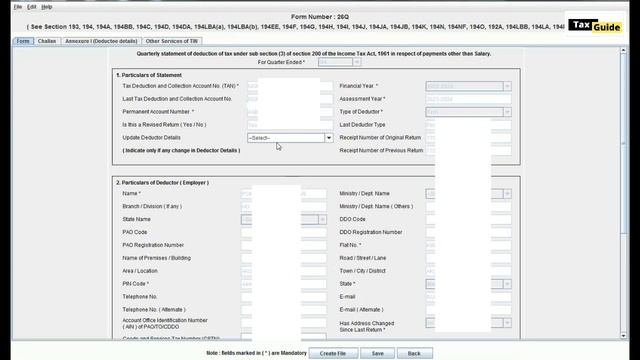Screen dimensions: 640x360
Task: Click the 'Last Deductor Type' label
Action: [362, 125]
